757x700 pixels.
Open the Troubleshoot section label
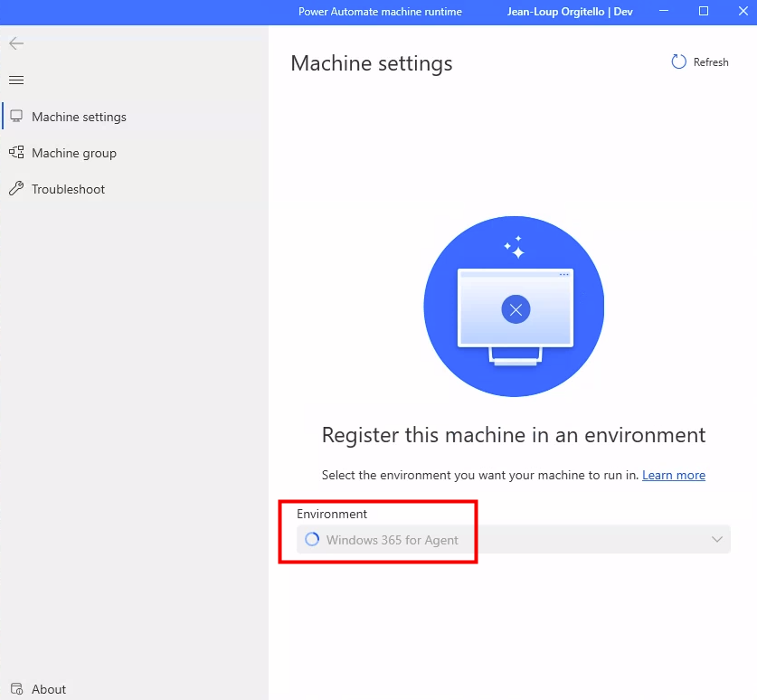(68, 189)
